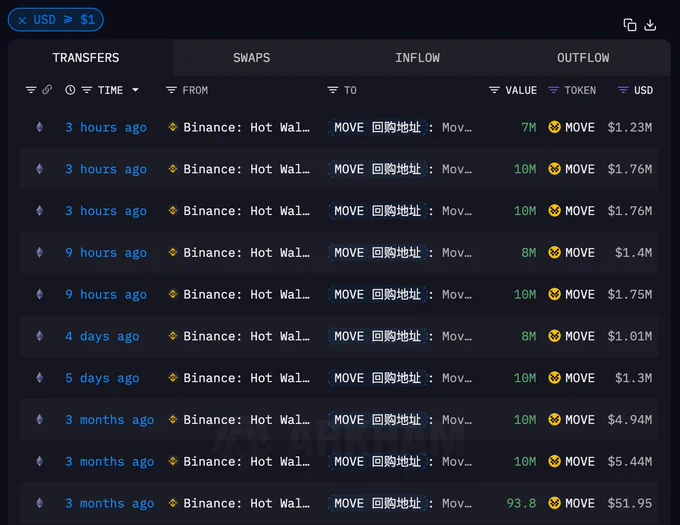Click Ethereum icon in the 4 days ago row
Screen dimensions: 680x525
coord(39,336)
